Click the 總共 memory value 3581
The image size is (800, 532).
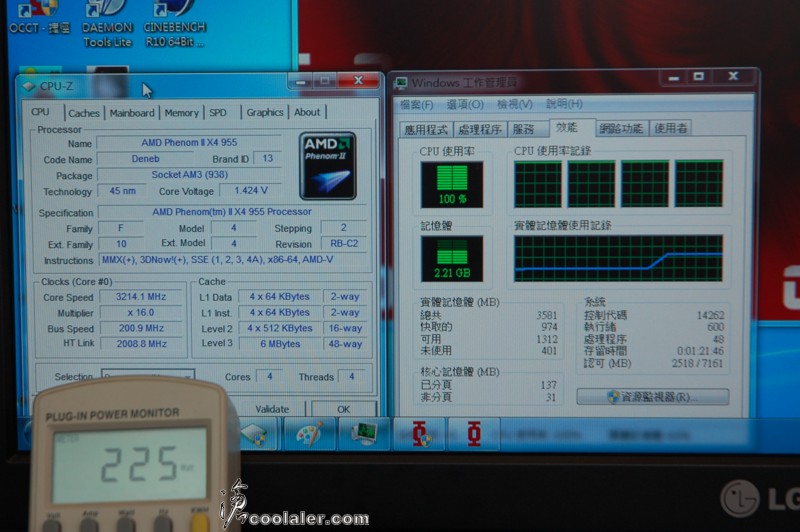coord(546,315)
